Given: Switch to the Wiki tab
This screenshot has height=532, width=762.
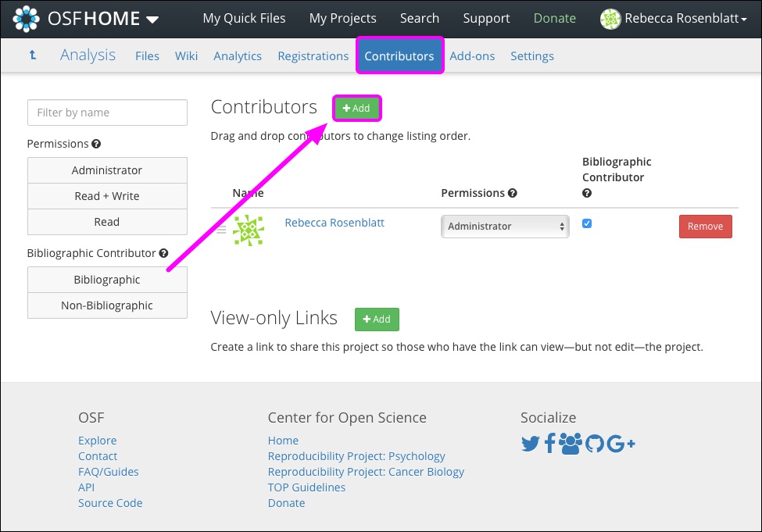Looking at the screenshot, I should [x=186, y=56].
